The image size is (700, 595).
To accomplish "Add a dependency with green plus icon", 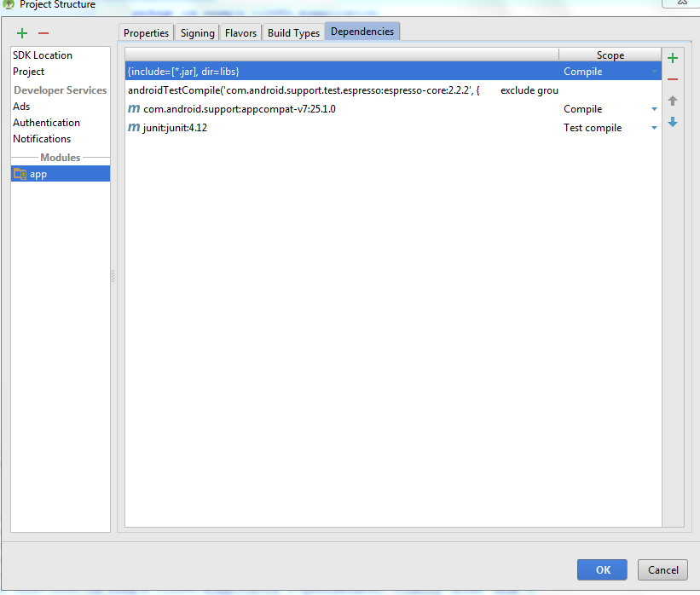I will [673, 59].
